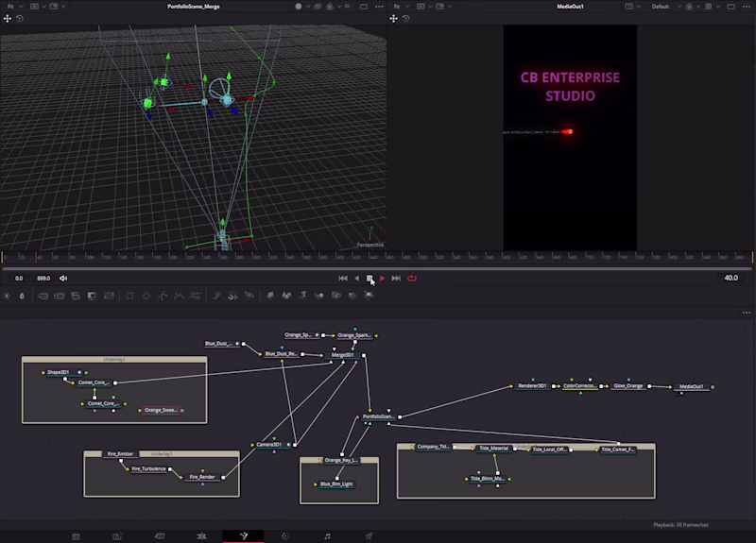Switch to the Media page tab
Image resolution: width=756 pixels, height=543 pixels.
pos(76,536)
